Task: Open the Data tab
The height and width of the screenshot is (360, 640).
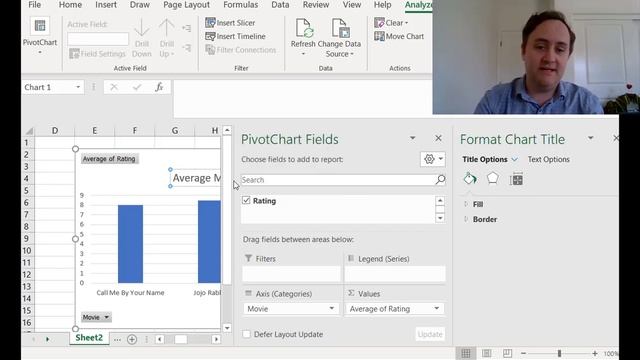Action: (x=280, y=5)
